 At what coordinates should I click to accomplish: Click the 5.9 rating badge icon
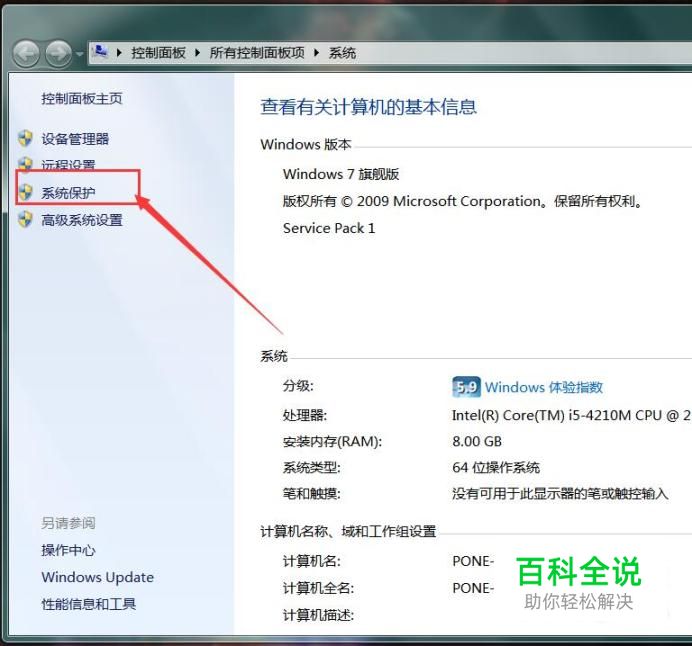click(466, 387)
